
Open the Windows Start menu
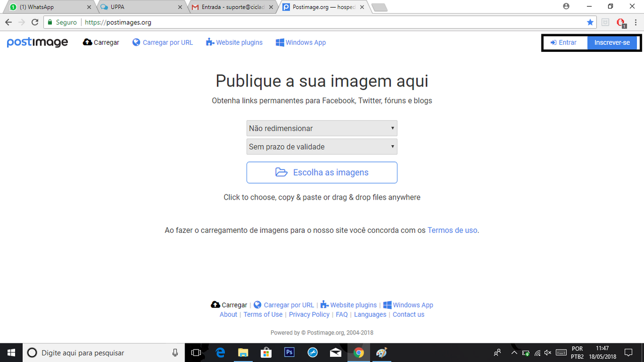11,352
